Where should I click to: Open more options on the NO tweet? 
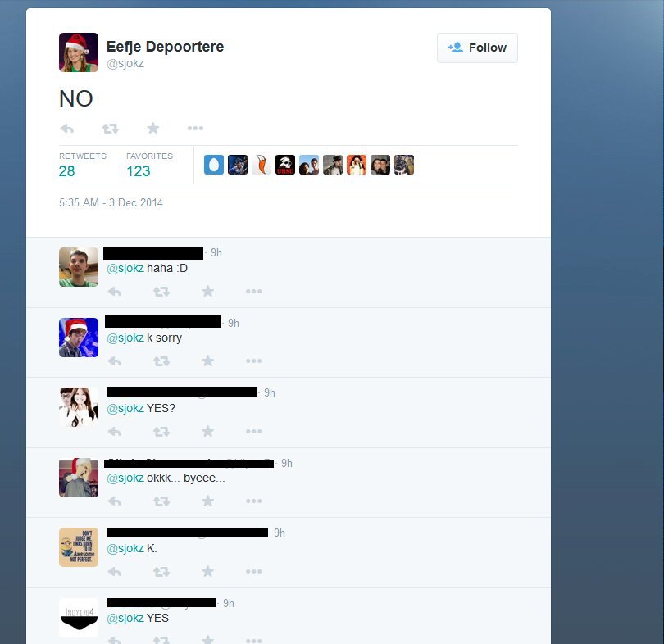point(195,128)
